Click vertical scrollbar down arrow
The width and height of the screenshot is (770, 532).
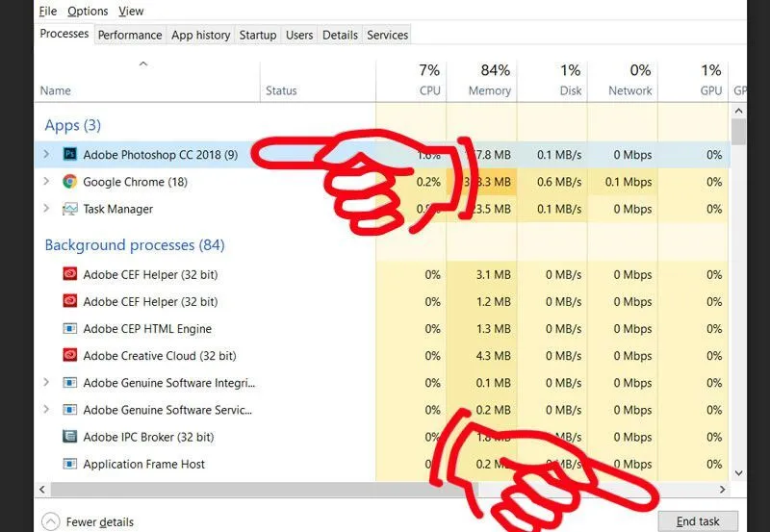click(x=738, y=473)
